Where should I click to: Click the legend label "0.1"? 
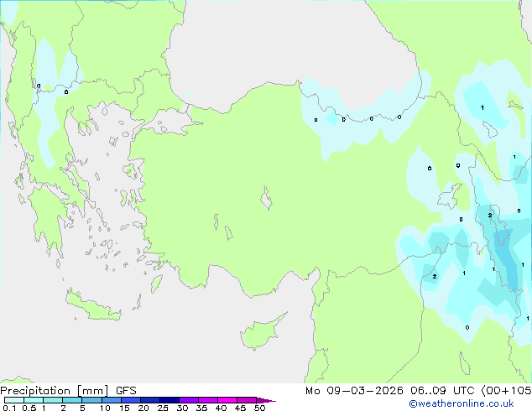(9, 408)
